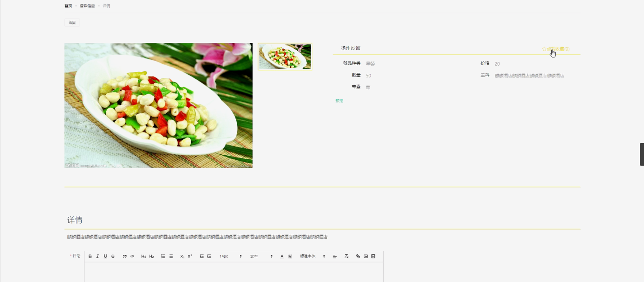Click the 餐品种类 field label
644x282 pixels.
click(352, 63)
